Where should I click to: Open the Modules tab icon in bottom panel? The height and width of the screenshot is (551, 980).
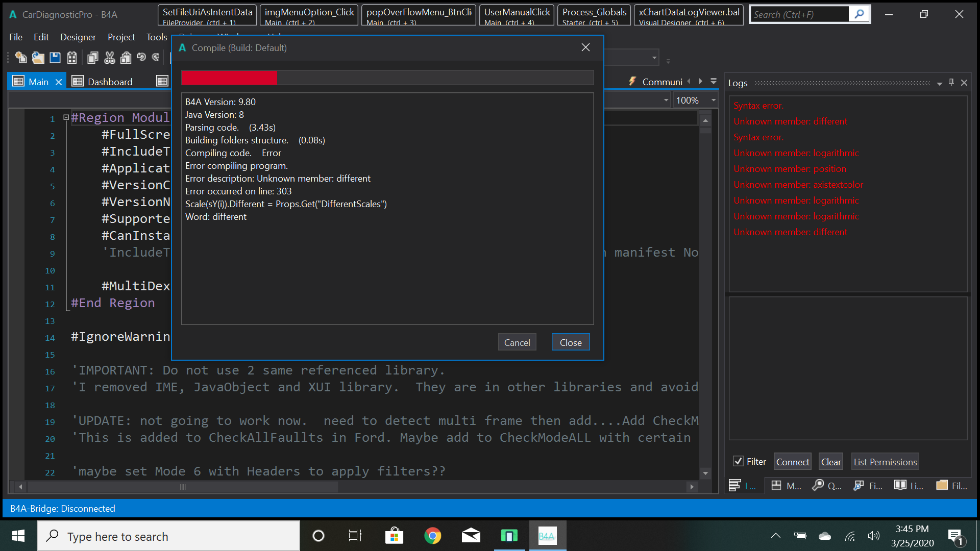pyautogui.click(x=776, y=485)
